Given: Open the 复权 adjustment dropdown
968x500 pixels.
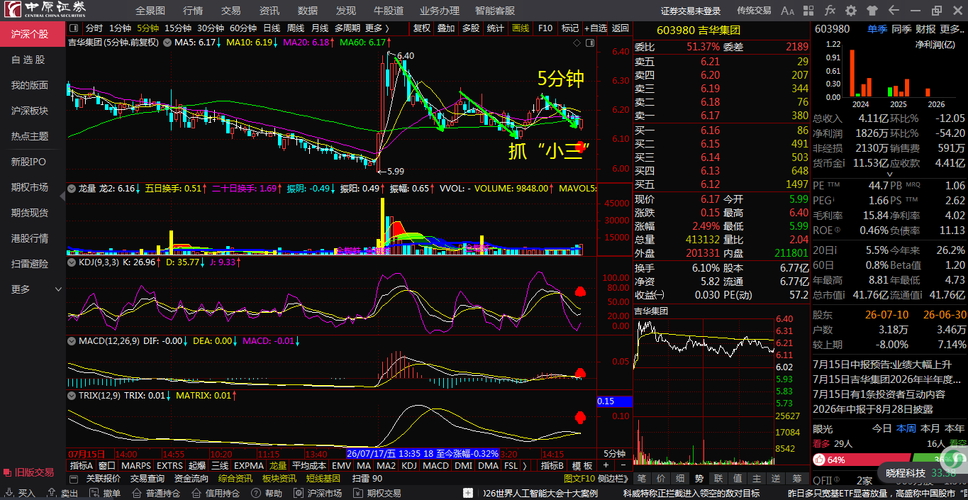Looking at the screenshot, I should click(422, 28).
